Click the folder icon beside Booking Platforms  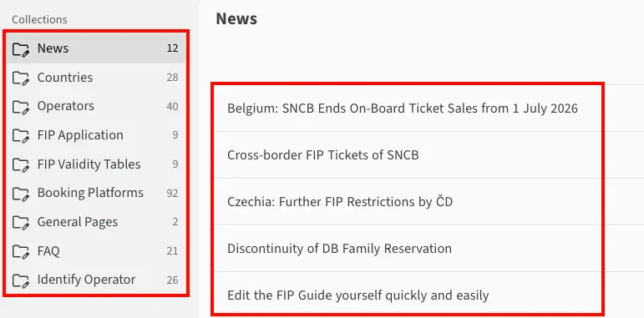pos(21,194)
